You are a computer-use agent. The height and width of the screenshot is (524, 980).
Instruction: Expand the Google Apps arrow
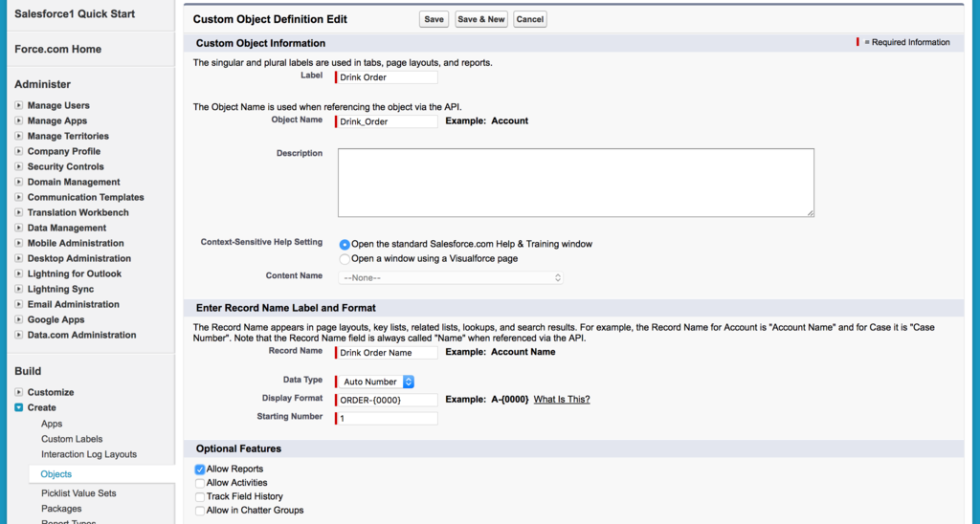tap(19, 319)
